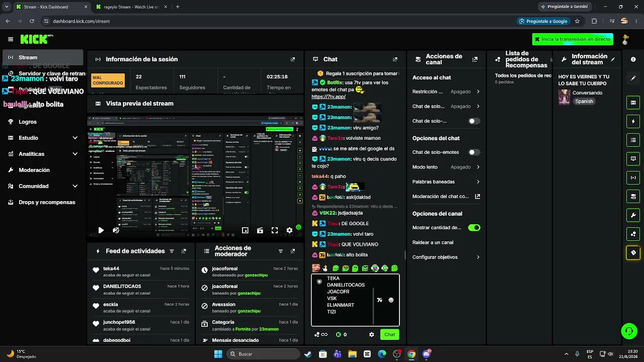644x362 pixels.
Task: Open the 7tv.app link in chat
Action: point(329,97)
